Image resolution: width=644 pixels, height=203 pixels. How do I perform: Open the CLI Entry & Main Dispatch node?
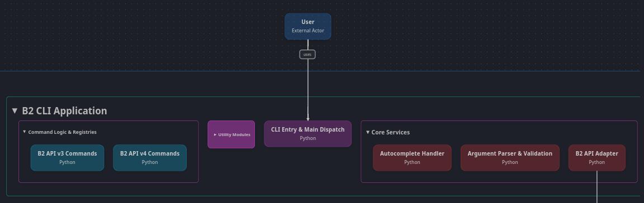pos(307,134)
